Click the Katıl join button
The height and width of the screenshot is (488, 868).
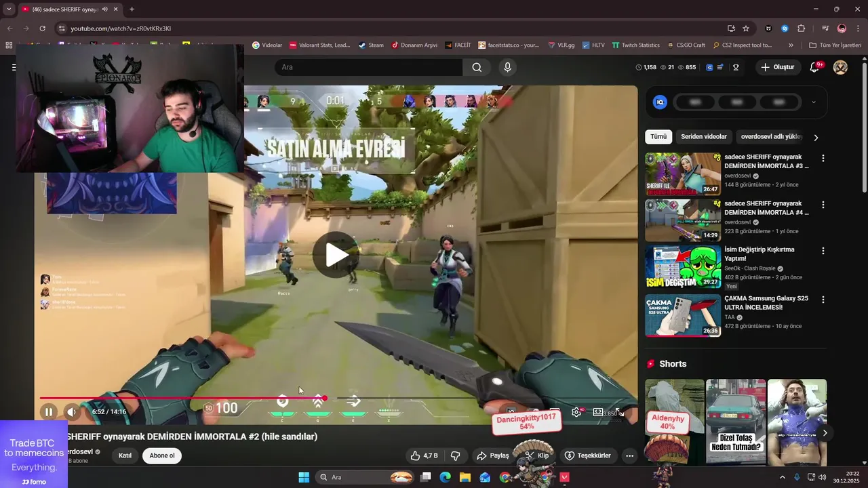coord(125,455)
